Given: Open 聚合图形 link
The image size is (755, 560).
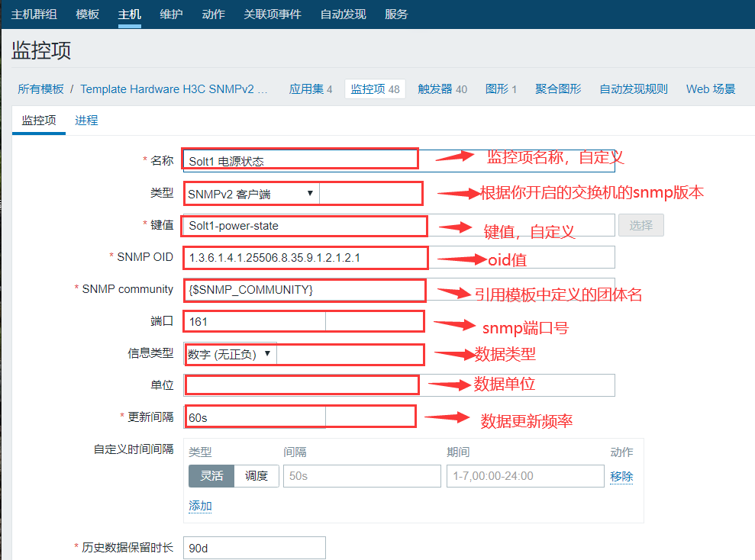Looking at the screenshot, I should [558, 89].
